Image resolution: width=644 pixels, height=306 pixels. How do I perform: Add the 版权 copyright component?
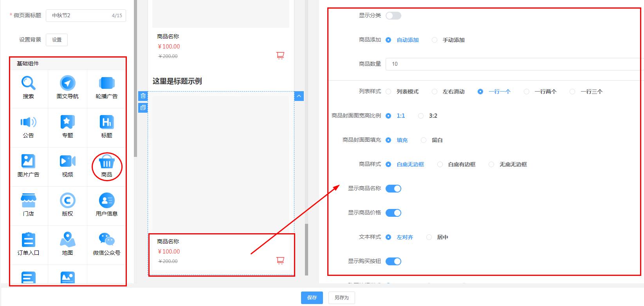[67, 206]
